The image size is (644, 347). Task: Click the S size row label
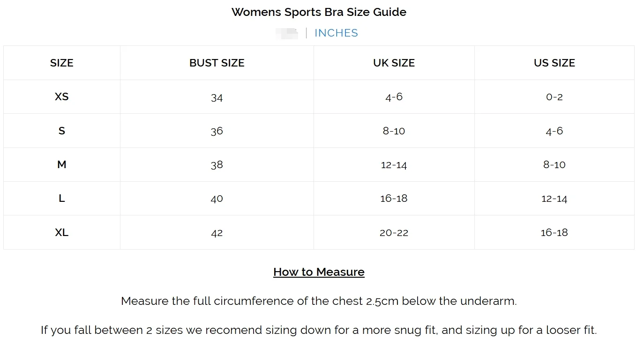pyautogui.click(x=62, y=131)
